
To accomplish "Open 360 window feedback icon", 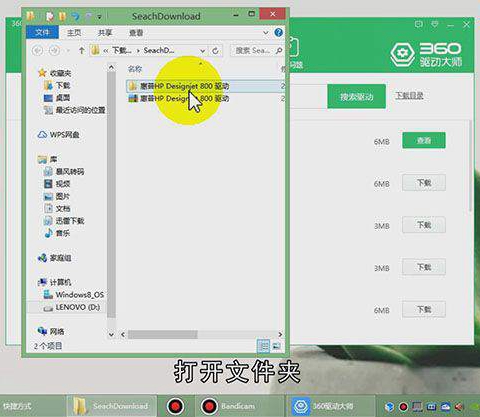I will point(419,24).
